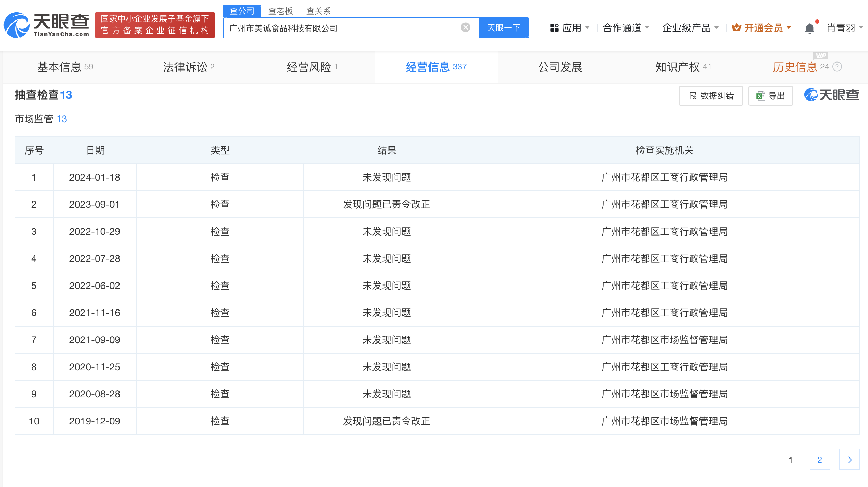Click the question mark beside 历史信息
Viewport: 868px width, 487px height.
click(836, 67)
